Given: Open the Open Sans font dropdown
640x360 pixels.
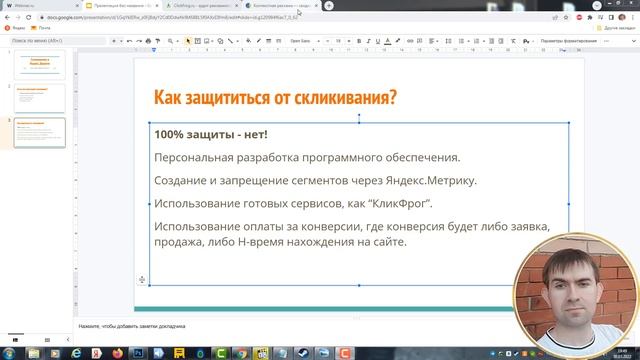Looking at the screenshot, I should click(304, 41).
